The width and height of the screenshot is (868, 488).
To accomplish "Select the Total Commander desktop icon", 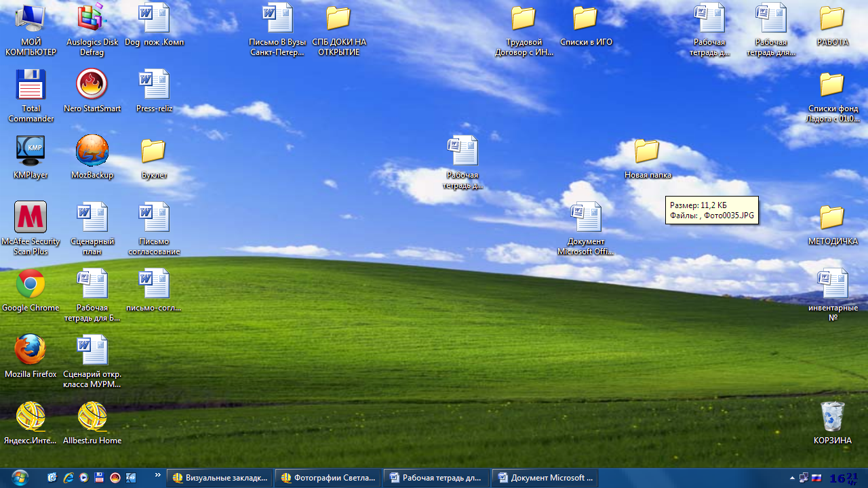I will [31, 96].
